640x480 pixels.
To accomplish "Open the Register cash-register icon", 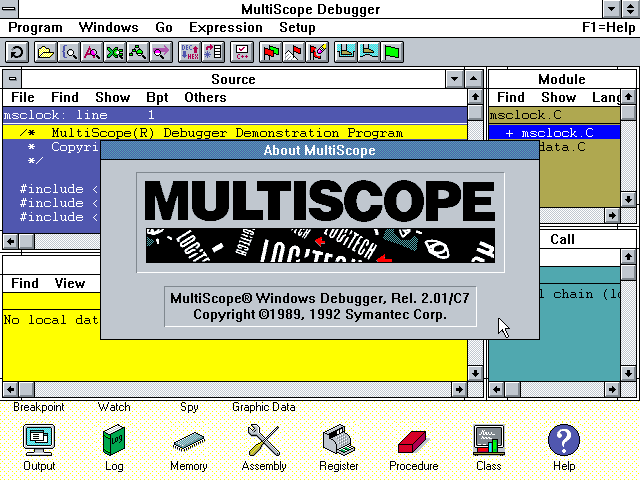I will click(339, 440).
